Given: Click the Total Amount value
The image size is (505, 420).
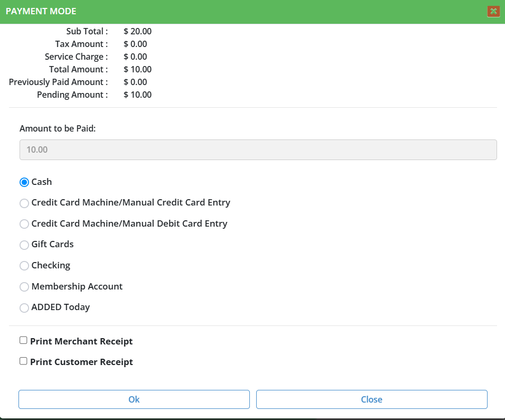Looking at the screenshot, I should tap(137, 69).
